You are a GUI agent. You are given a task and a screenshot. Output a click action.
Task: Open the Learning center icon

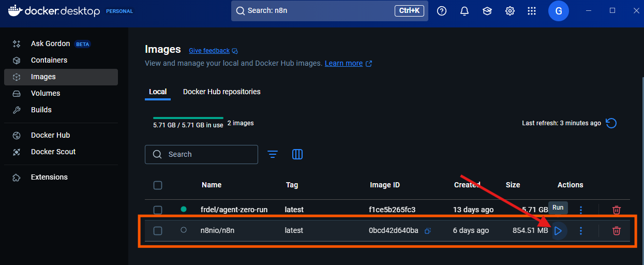(x=487, y=11)
